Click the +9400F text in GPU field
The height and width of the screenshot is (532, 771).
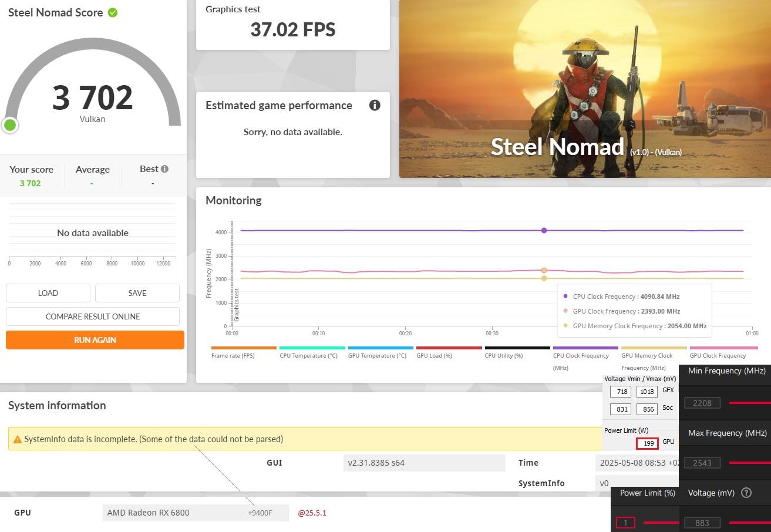260,513
